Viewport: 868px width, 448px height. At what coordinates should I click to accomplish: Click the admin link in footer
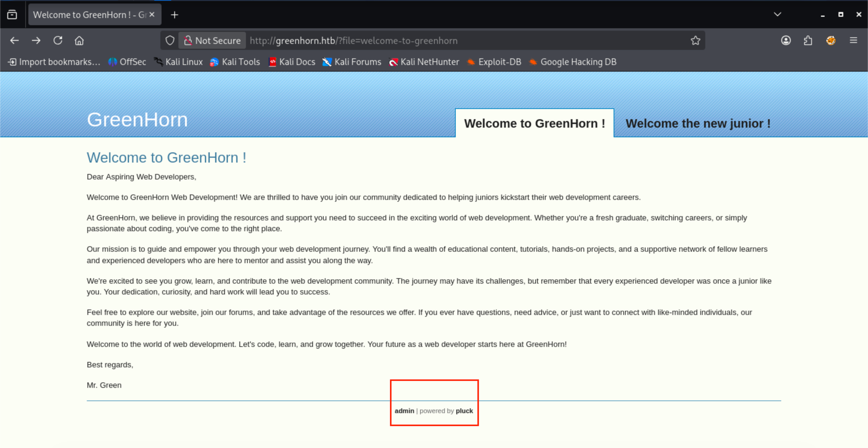404,411
